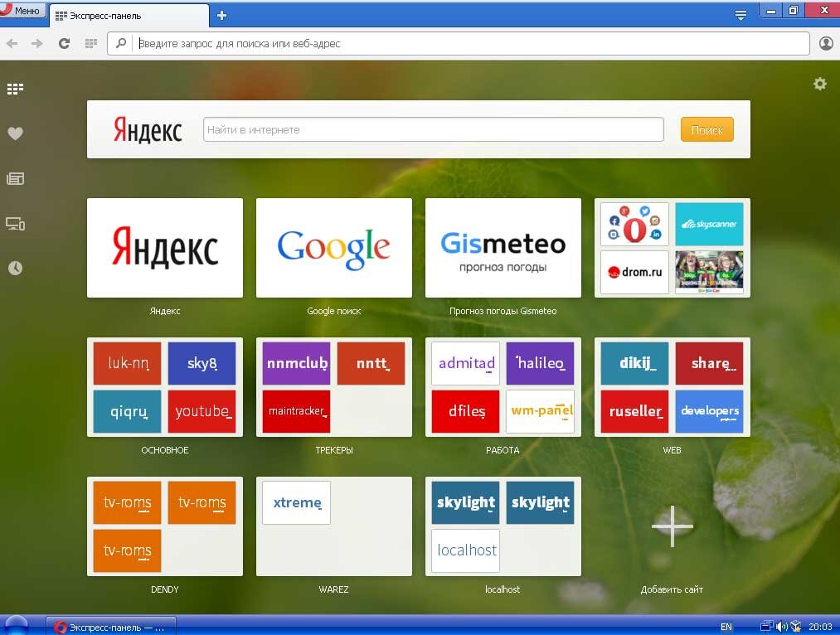Open the admitad tile
840x635 pixels.
click(465, 363)
